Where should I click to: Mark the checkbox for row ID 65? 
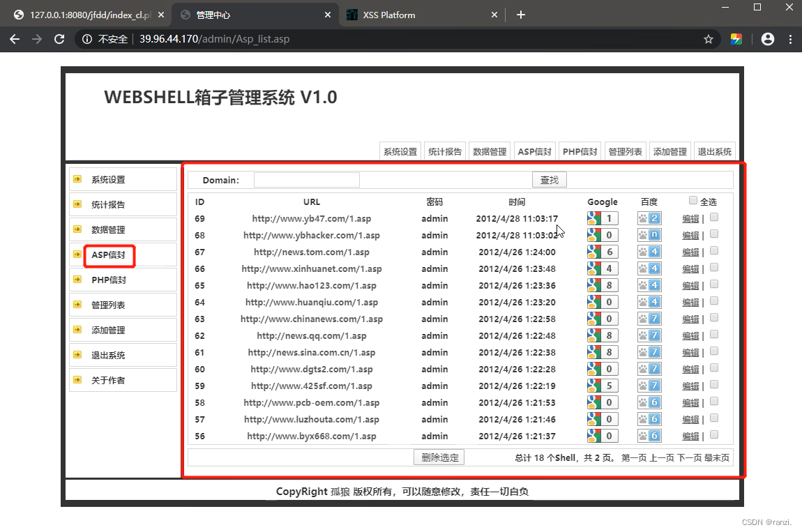click(x=714, y=284)
